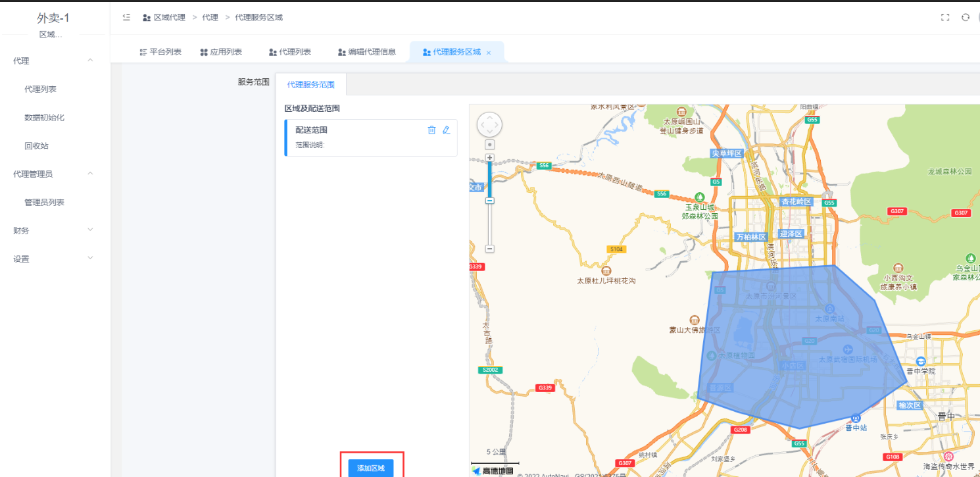Viewport: 980px width, 477px height.
Task: Click the 迎泽区 district label on map
Action: click(791, 234)
